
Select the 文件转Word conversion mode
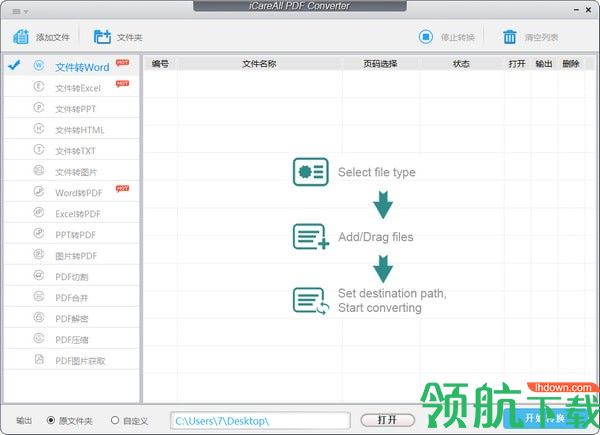tap(72, 66)
